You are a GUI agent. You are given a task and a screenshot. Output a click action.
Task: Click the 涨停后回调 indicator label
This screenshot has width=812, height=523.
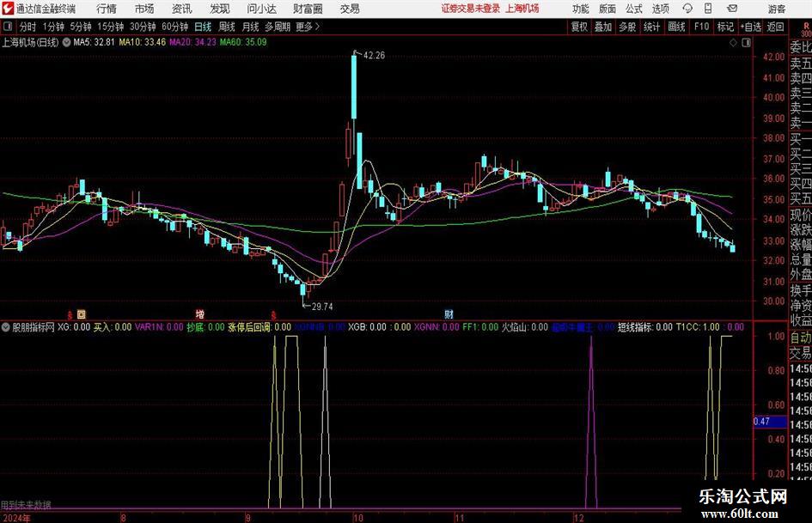[x=249, y=327]
